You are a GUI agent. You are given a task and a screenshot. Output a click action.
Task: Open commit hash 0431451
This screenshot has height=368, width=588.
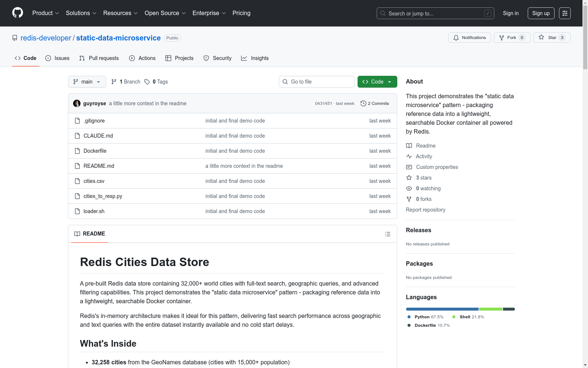pos(323,103)
